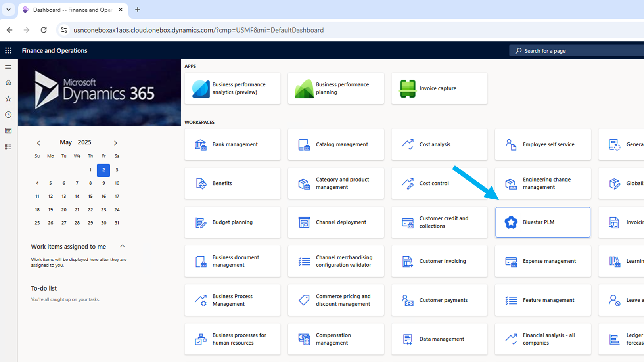Image resolution: width=644 pixels, height=362 pixels.
Task: Open a new browser tab
Action: point(138,10)
